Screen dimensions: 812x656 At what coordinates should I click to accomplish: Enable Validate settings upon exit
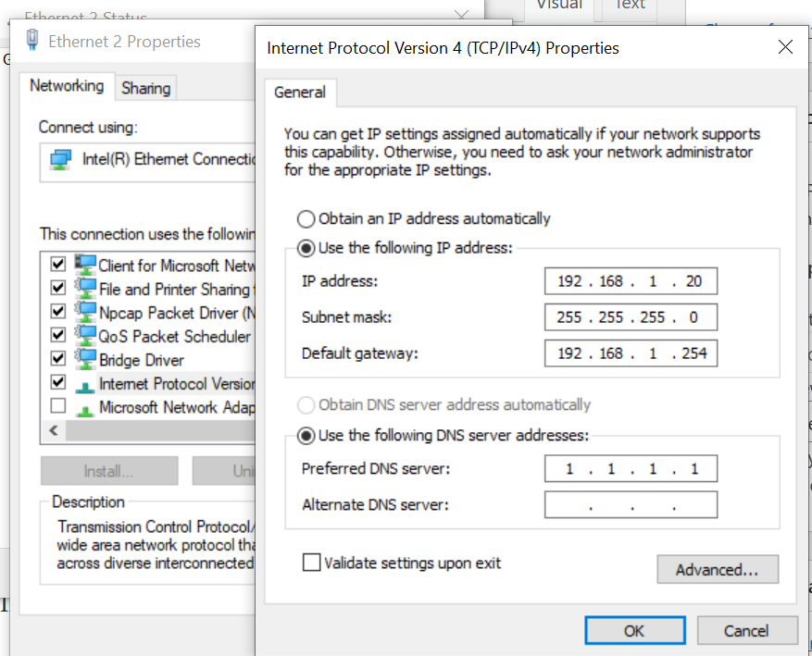pyautogui.click(x=312, y=563)
